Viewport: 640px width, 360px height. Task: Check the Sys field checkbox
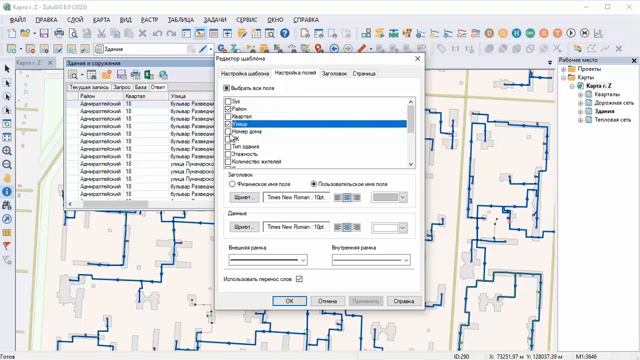coord(228,101)
